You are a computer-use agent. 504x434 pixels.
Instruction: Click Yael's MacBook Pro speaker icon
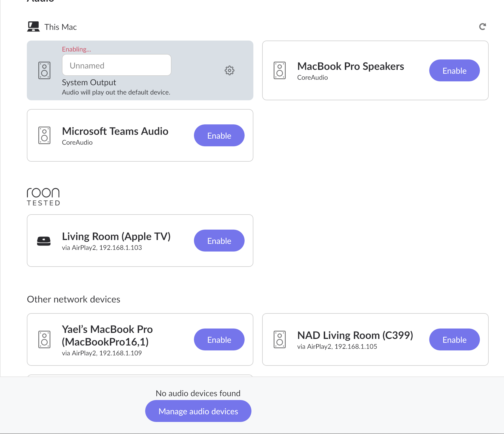pos(44,339)
